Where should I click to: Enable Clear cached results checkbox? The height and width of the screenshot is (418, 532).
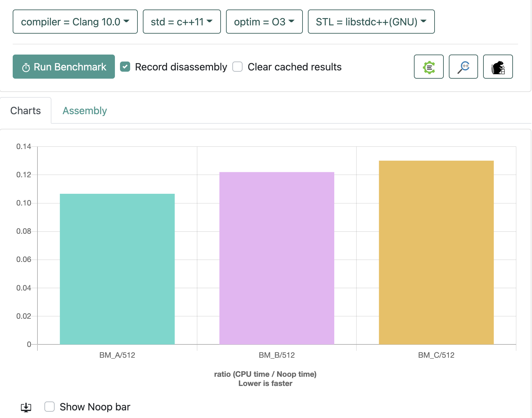click(237, 67)
